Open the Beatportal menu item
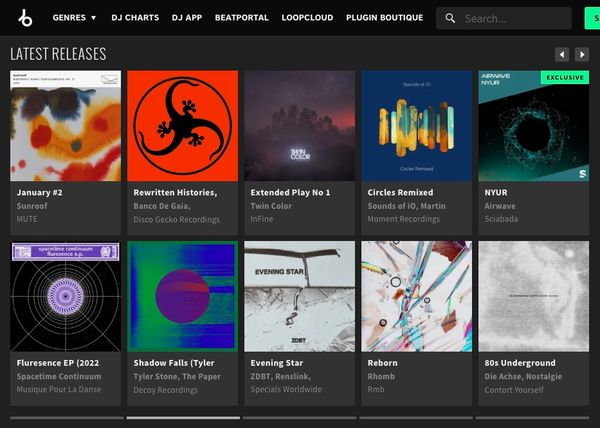Image resolution: width=600 pixels, height=428 pixels. tap(243, 18)
